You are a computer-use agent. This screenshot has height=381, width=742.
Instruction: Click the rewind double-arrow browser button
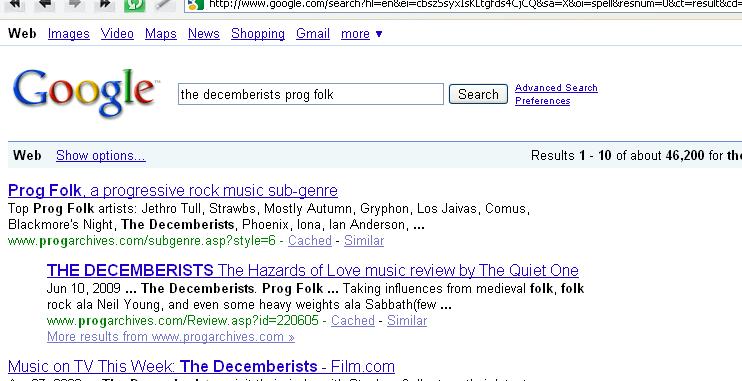pyautogui.click(x=15, y=4)
